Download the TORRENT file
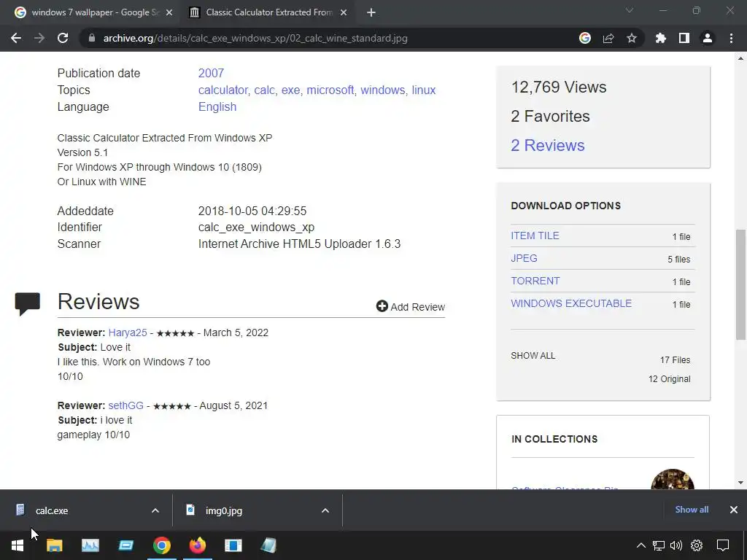Image resolution: width=747 pixels, height=560 pixels. (535, 281)
